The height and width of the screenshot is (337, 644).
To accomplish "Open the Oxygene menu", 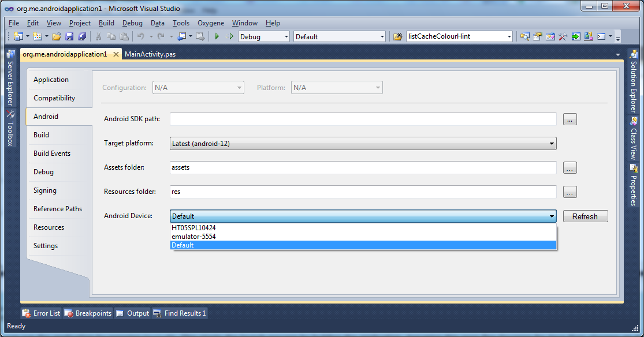I will click(x=211, y=23).
